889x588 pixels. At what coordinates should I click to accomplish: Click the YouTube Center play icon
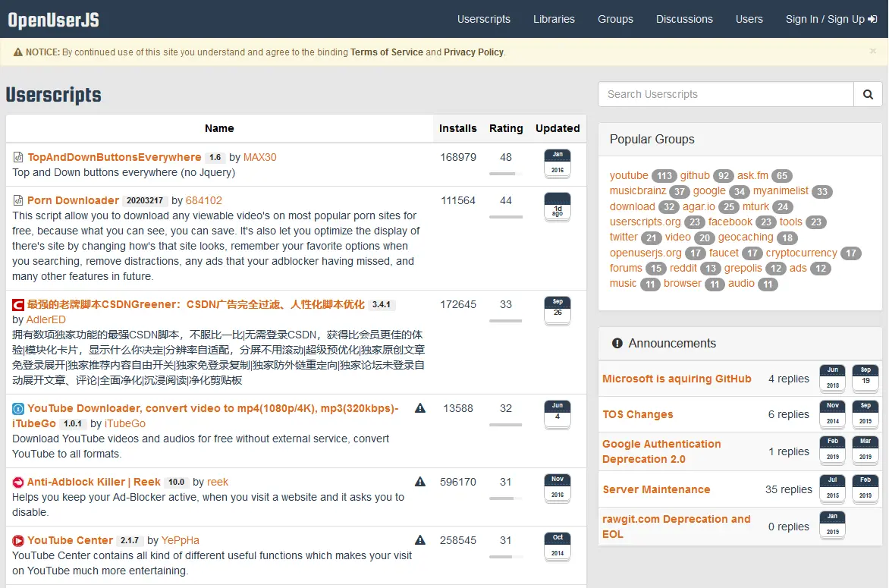tap(18, 540)
